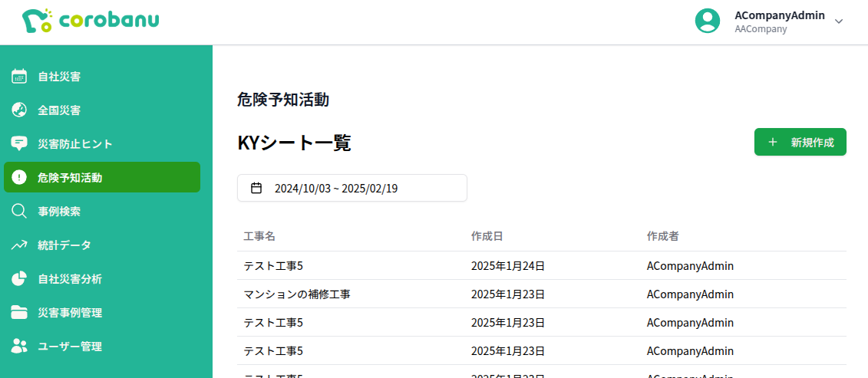Click the 危険予知活動 page title
Screen dimensions: 868x378
coord(283,100)
